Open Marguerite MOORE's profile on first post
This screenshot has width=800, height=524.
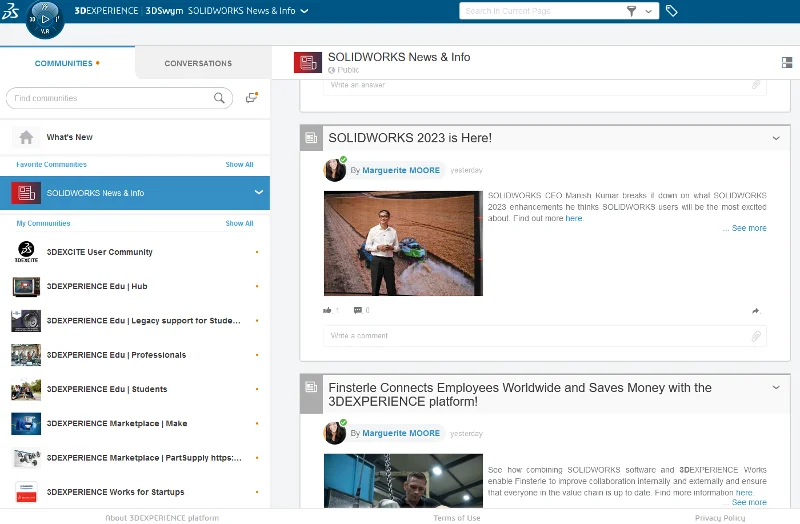400,170
